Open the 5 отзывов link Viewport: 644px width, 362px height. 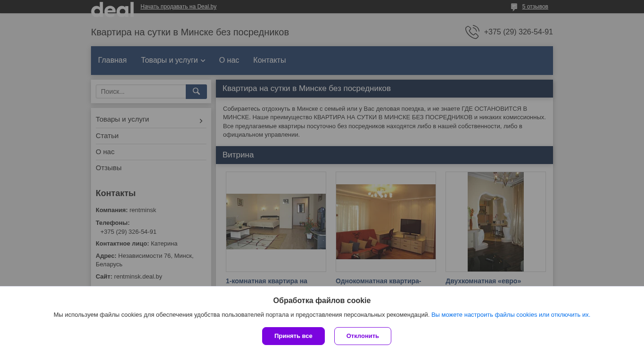click(x=535, y=7)
